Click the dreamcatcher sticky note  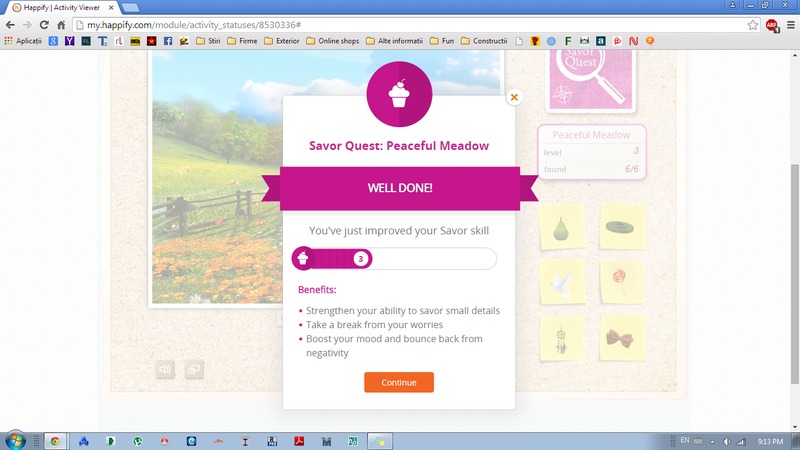click(561, 339)
